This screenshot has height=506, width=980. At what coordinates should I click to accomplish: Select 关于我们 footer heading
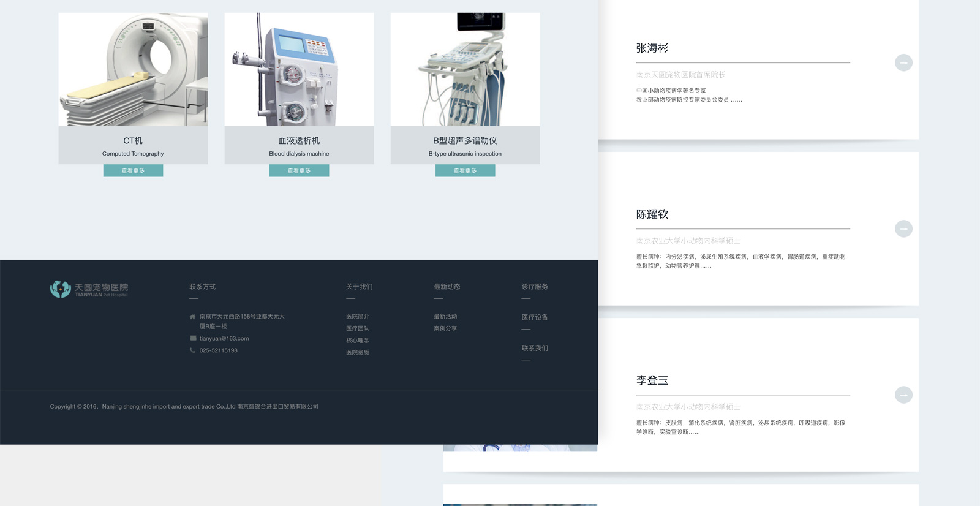[360, 287]
